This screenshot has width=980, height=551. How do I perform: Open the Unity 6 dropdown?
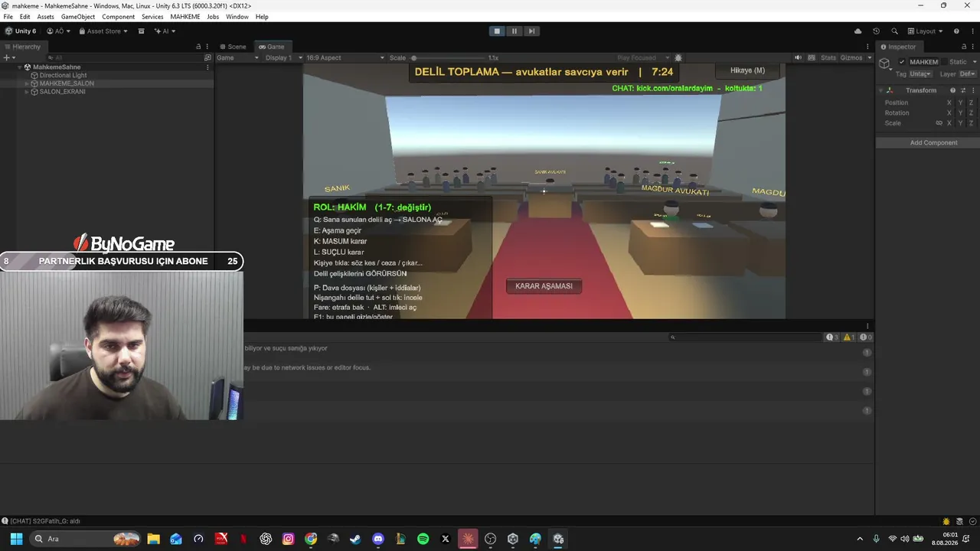pyautogui.click(x=21, y=31)
